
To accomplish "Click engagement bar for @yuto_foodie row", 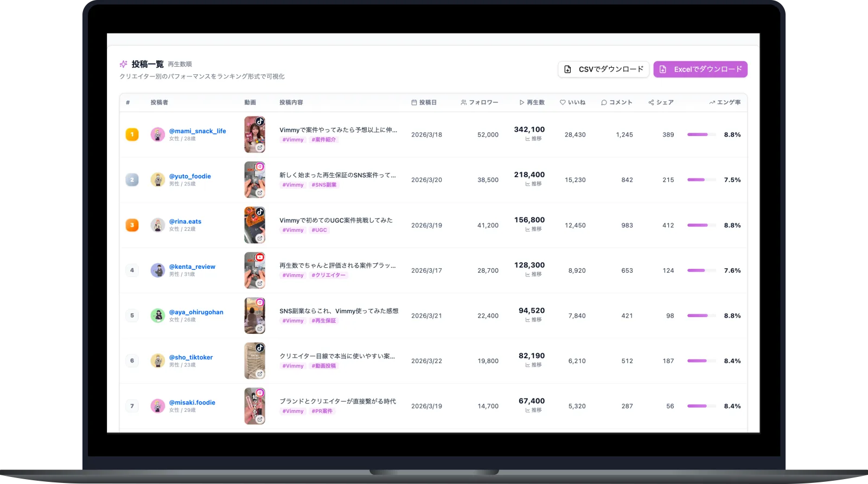I will click(x=701, y=180).
